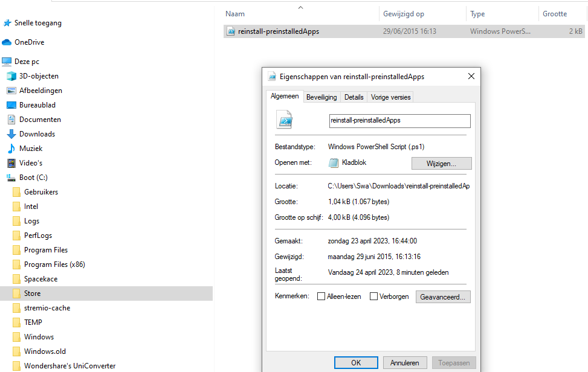The image size is (588, 372).
Task: Sort by the Gewijzigd op column
Action: point(404,14)
